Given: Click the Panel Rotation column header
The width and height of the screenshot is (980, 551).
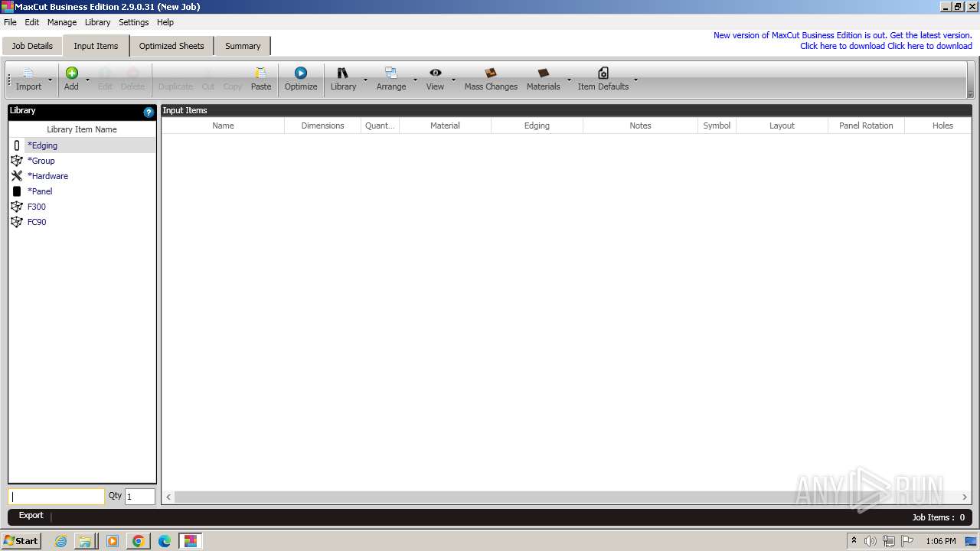Looking at the screenshot, I should click(866, 126).
